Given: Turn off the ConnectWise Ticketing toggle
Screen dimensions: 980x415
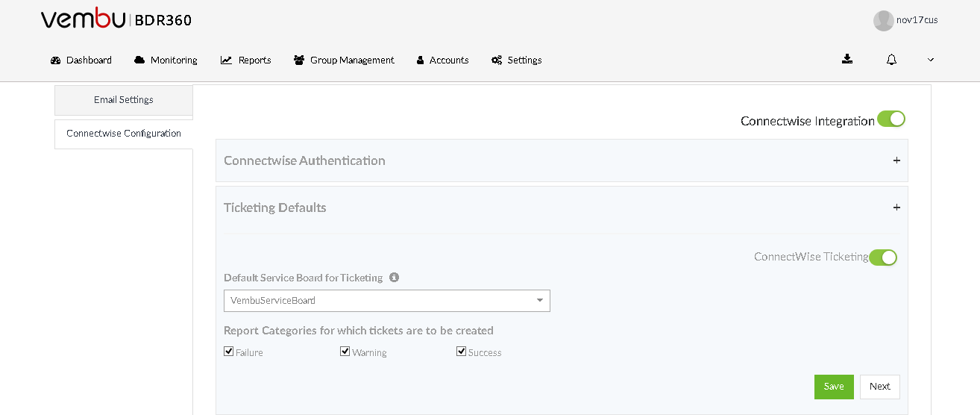Looking at the screenshot, I should [883, 258].
